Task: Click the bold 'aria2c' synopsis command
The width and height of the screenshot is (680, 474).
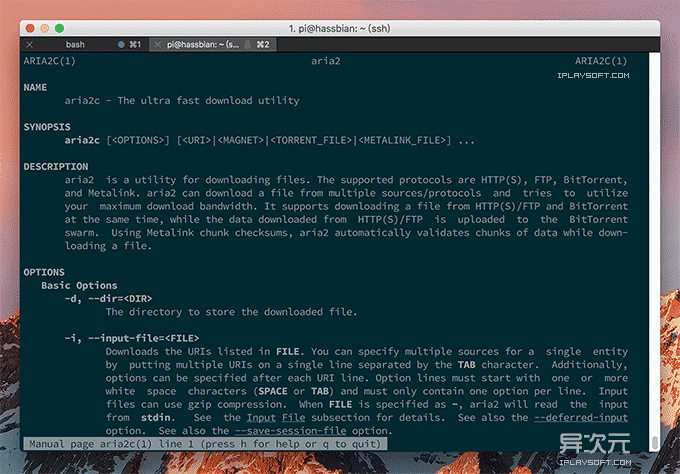Action: coord(82,141)
